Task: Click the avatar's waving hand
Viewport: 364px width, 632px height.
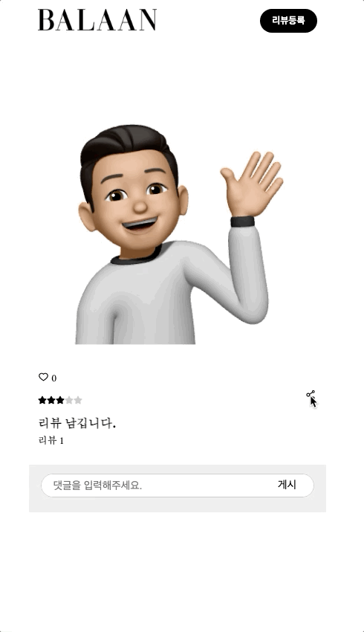Action: tap(253, 184)
